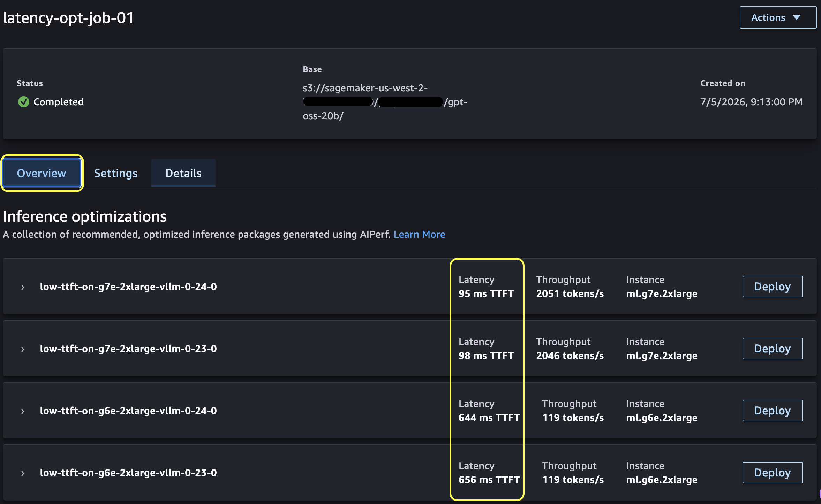Click the latency-opt-job-01 page title
Screen dimensions: 821x504
(68, 18)
